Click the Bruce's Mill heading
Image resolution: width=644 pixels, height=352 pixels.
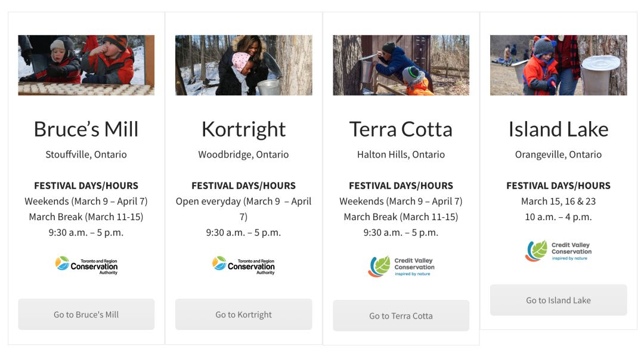86,129
